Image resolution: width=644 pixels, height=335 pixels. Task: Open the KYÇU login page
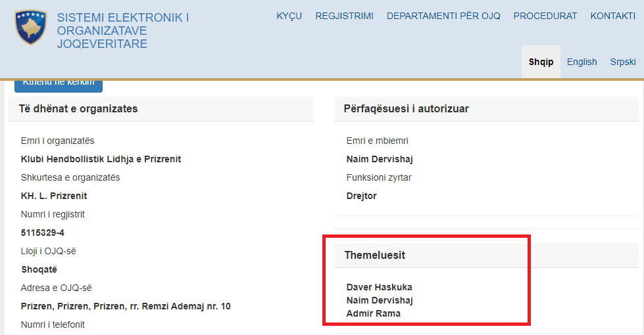[289, 16]
